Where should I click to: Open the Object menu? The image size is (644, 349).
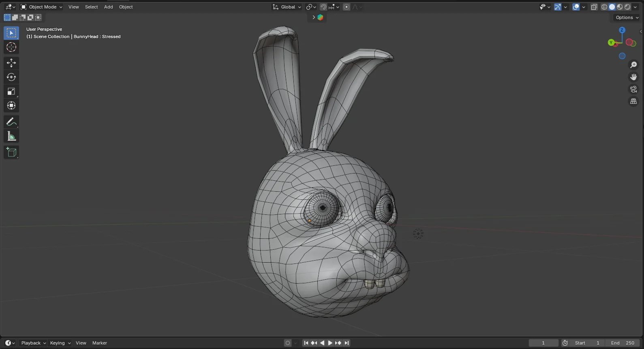(126, 7)
